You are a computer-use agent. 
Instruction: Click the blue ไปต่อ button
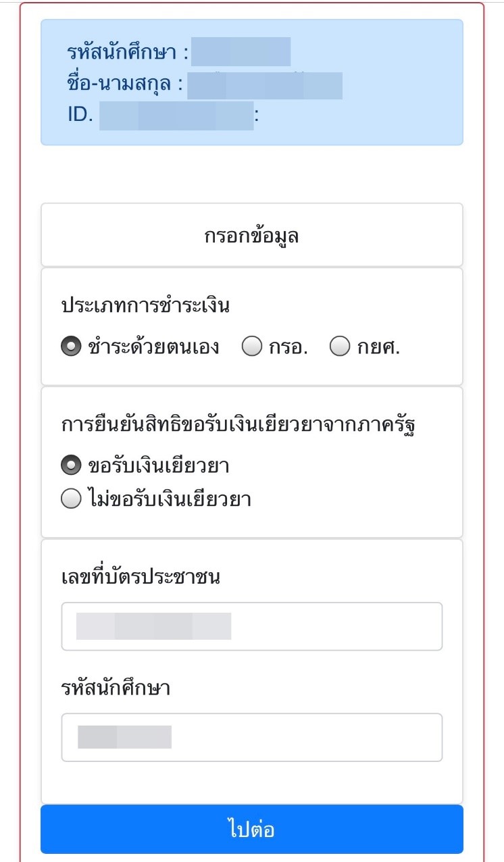pyautogui.click(x=252, y=830)
